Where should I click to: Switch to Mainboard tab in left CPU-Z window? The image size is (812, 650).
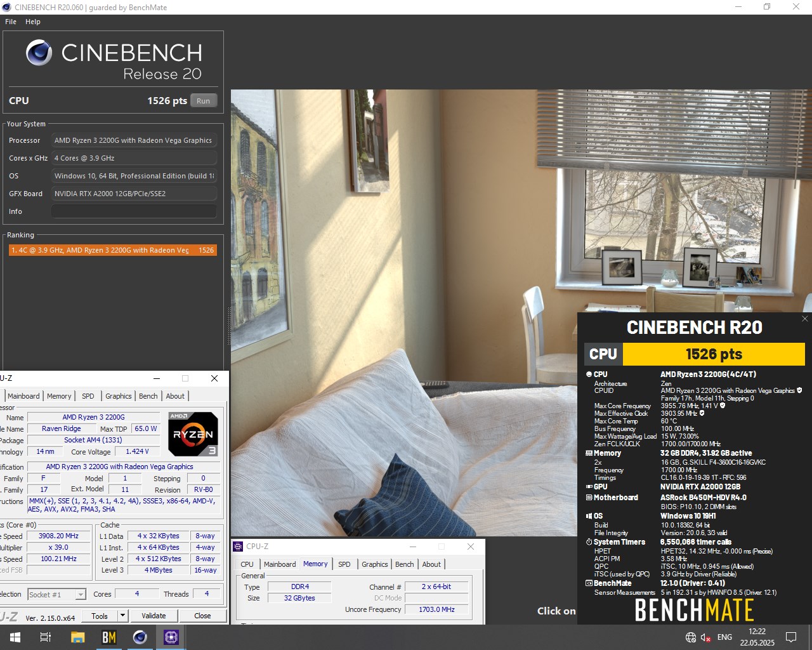coord(23,396)
